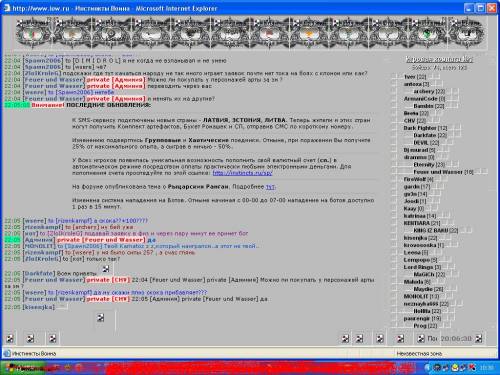This screenshot has width=500, height=375.
Task: Select player FireWolf [4] in the list
Action: [418, 179]
